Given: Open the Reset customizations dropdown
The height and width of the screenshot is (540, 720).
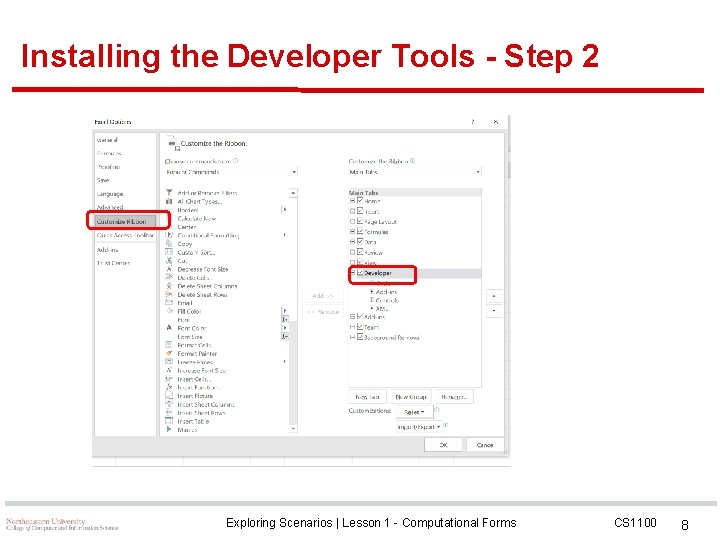Looking at the screenshot, I should 414,412.
